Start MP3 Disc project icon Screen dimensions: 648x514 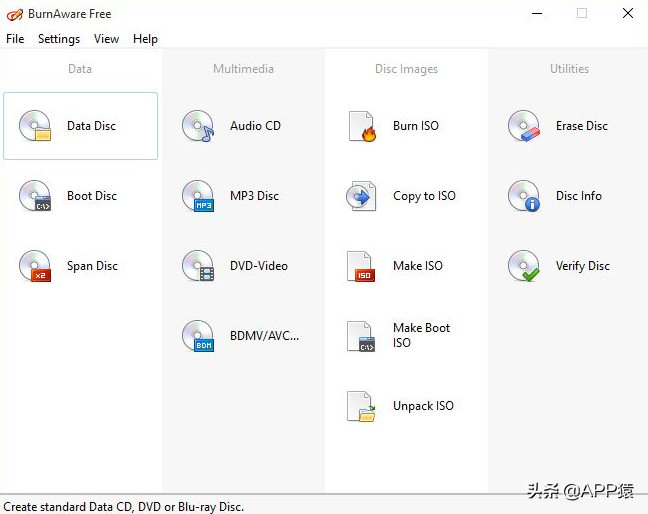(198, 196)
